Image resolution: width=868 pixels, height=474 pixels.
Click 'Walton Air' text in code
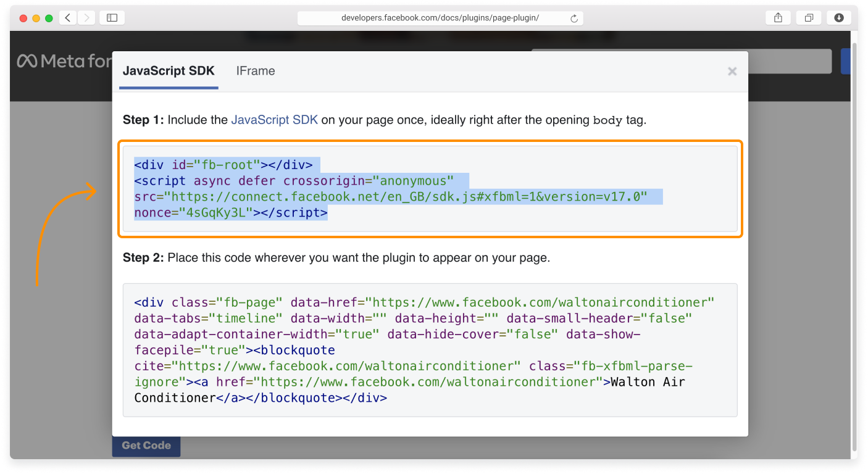[648, 382]
